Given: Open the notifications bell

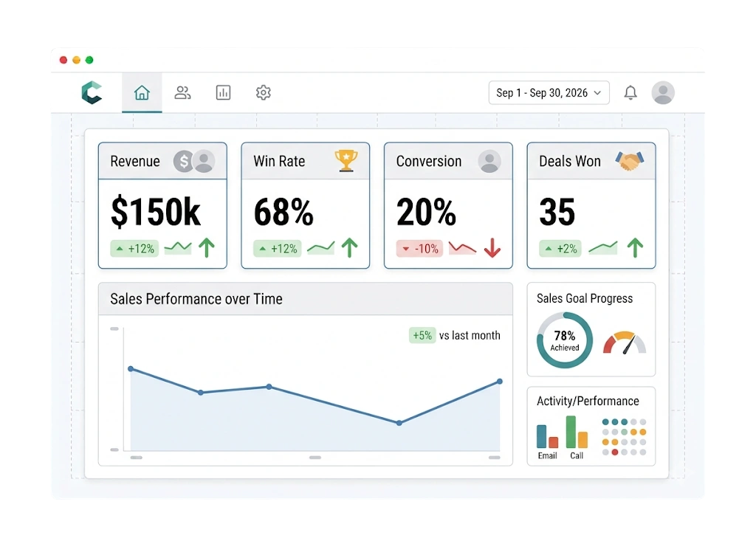Looking at the screenshot, I should click(x=630, y=92).
